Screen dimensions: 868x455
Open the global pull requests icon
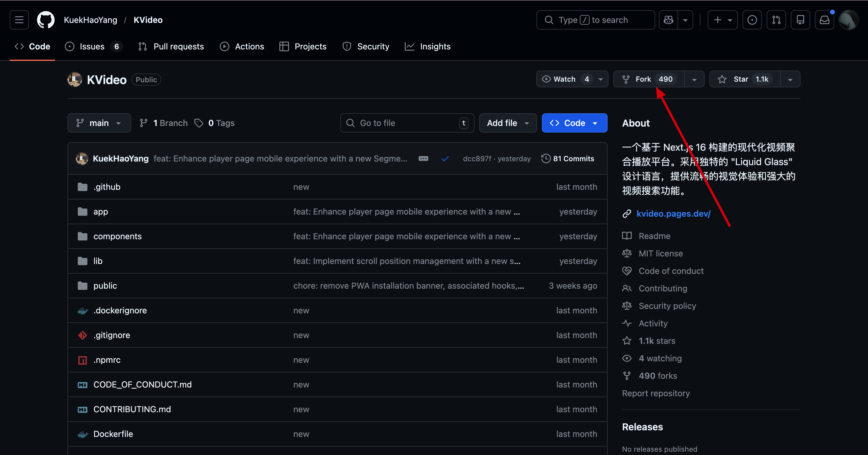click(776, 20)
